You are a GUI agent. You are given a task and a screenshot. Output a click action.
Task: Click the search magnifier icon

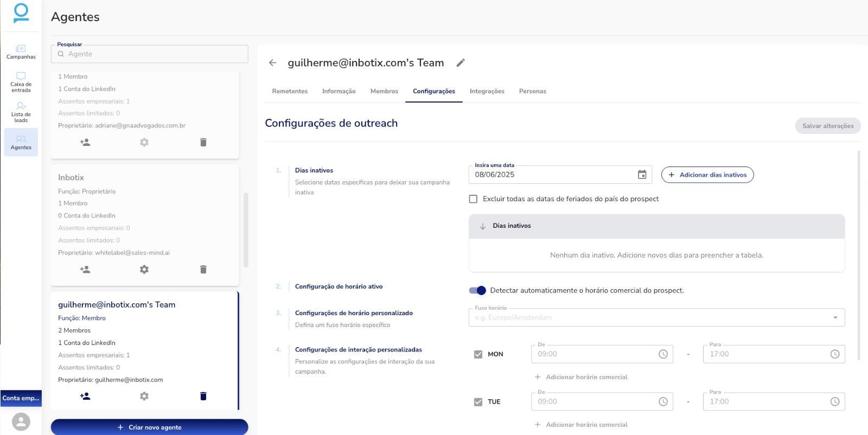click(x=61, y=54)
